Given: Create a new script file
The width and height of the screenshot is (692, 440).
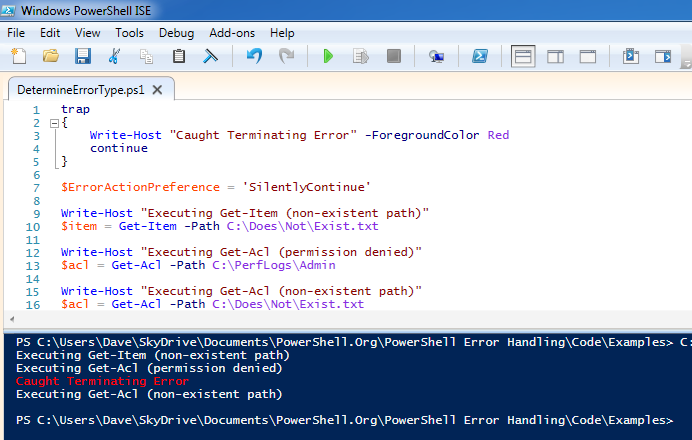Looking at the screenshot, I should [x=18, y=57].
